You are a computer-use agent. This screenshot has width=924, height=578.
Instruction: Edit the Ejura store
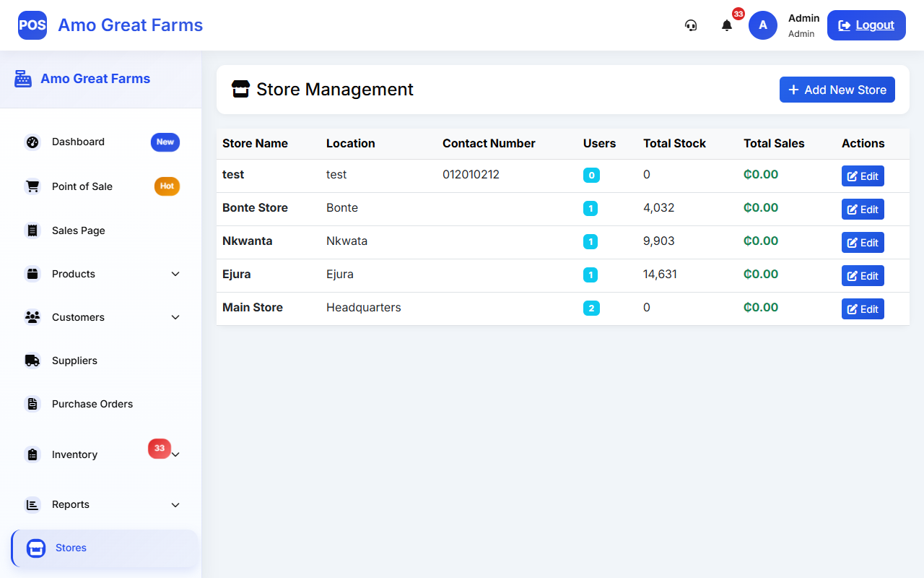point(863,276)
